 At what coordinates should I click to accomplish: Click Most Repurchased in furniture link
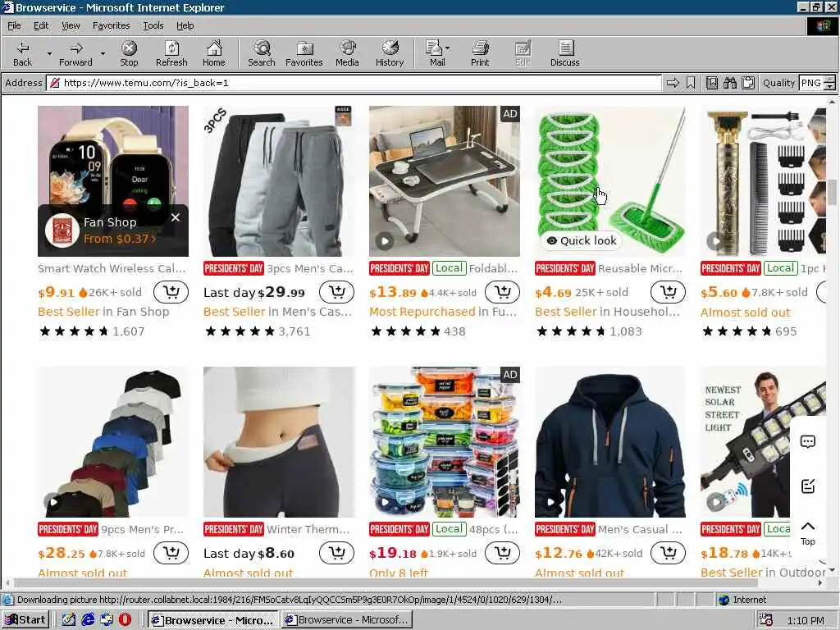pos(443,312)
